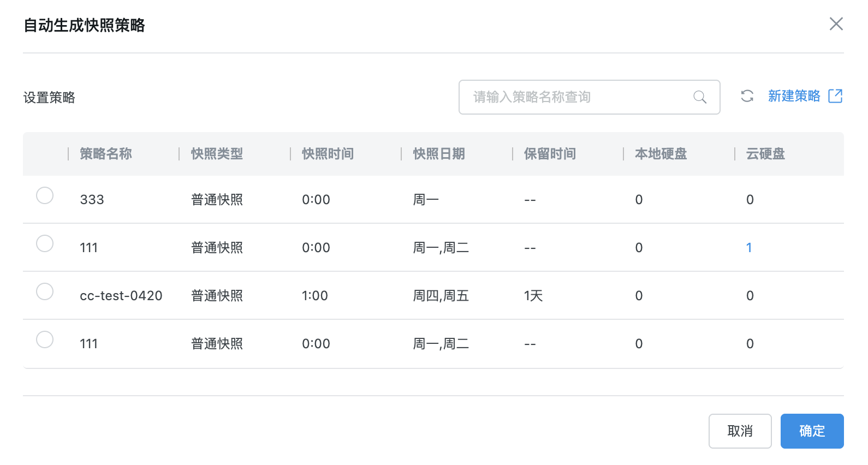Click the 云硬盘 column header
This screenshot has width=868, height=465.
click(x=765, y=154)
